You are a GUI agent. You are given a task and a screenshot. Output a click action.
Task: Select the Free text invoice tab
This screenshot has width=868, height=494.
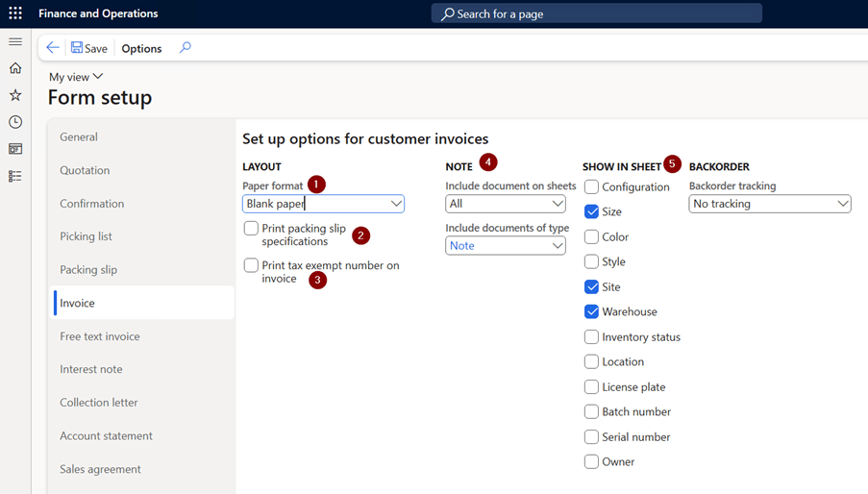(x=100, y=335)
